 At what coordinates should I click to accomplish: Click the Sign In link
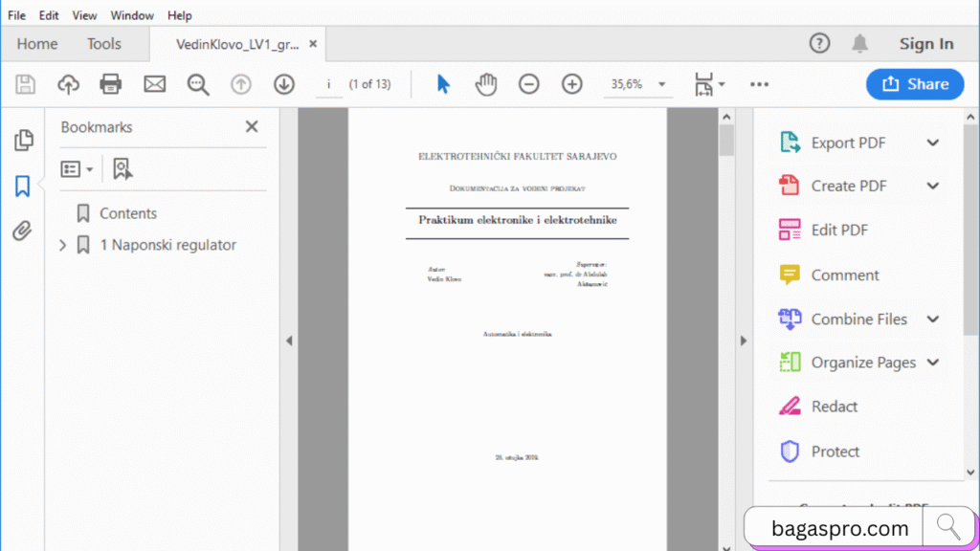[925, 43]
